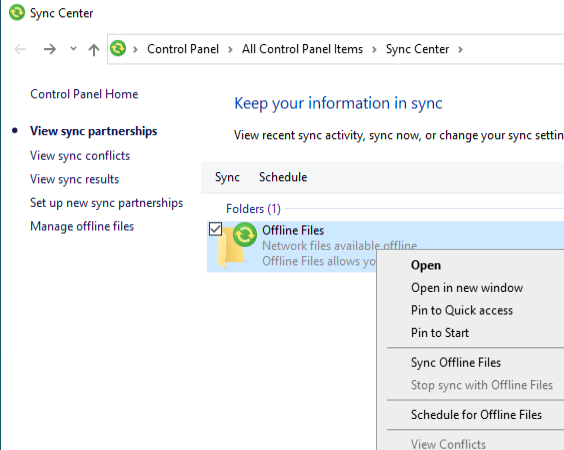Choose Pin to Quick access menu entry
This screenshot has height=450, width=564.
[x=462, y=310]
